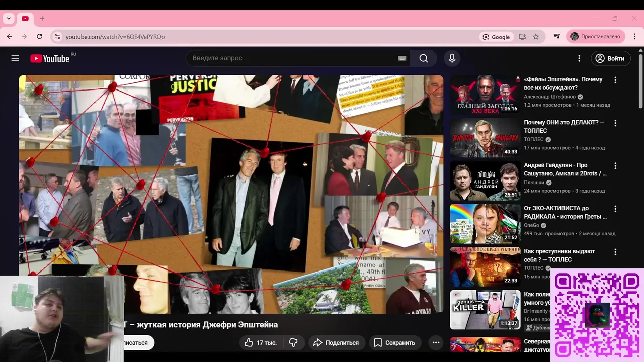Start voice search with the microphone
The image size is (644, 362).
[452, 58]
